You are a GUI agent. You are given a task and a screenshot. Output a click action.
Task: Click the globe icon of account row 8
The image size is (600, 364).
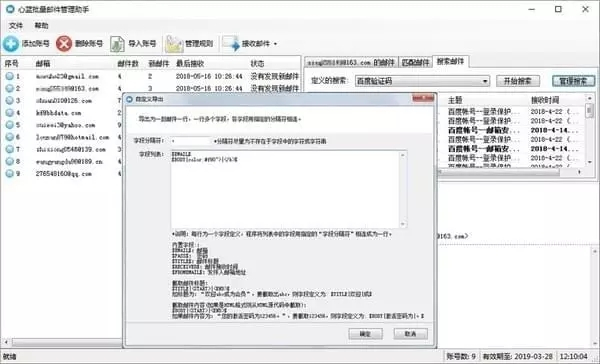pos(9,162)
